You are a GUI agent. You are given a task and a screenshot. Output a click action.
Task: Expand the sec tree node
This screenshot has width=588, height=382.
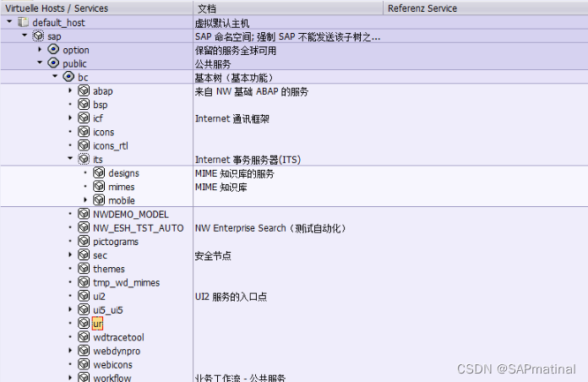click(70, 254)
